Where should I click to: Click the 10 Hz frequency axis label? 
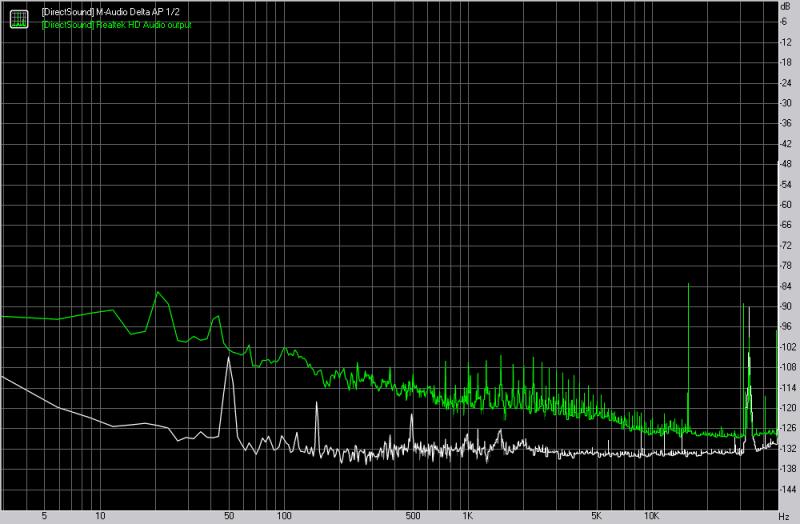click(99, 516)
